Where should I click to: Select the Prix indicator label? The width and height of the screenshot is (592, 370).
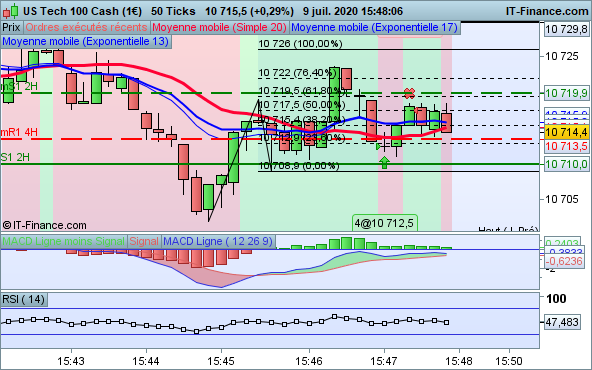[11, 28]
